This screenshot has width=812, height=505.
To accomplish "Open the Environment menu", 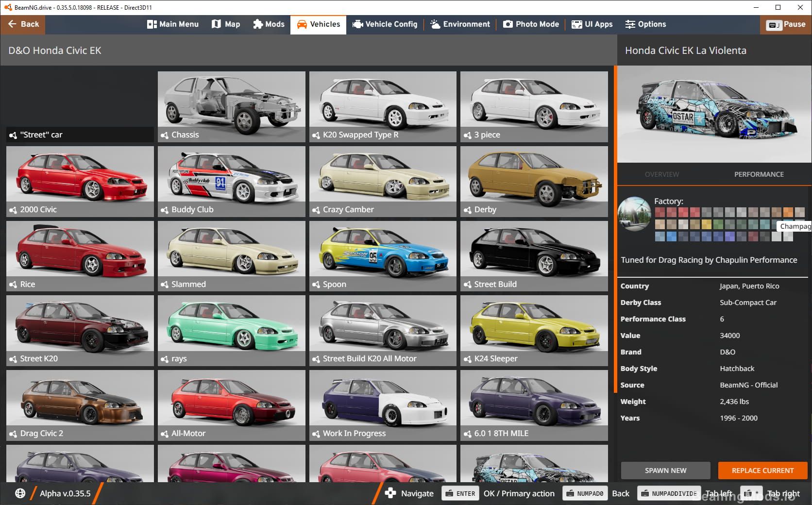I will [x=460, y=24].
